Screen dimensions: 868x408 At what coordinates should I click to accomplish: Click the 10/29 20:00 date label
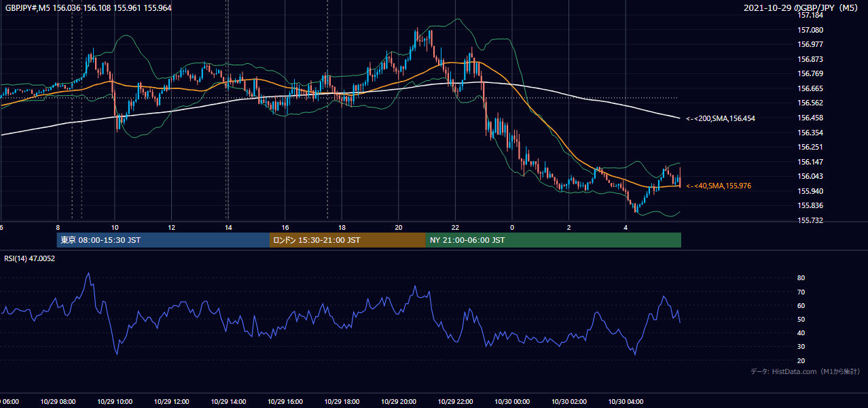tap(399, 401)
